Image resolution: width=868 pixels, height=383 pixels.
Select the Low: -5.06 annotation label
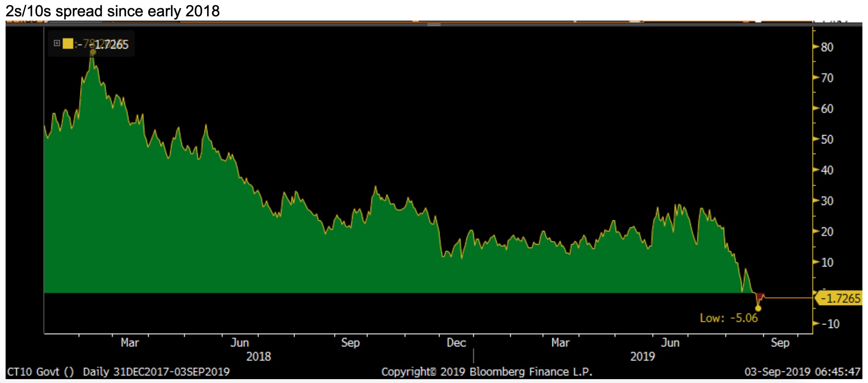click(x=728, y=318)
